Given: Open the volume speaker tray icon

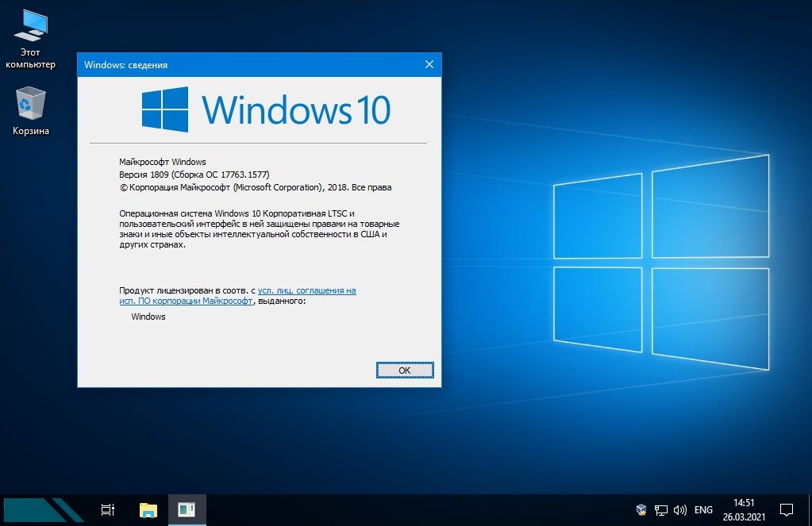Looking at the screenshot, I should point(679,509).
